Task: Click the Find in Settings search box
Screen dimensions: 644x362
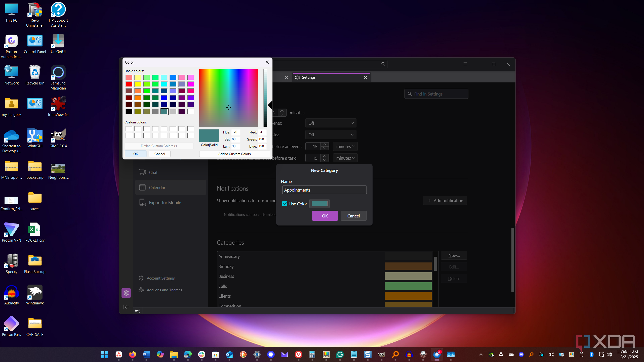Action: point(436,94)
